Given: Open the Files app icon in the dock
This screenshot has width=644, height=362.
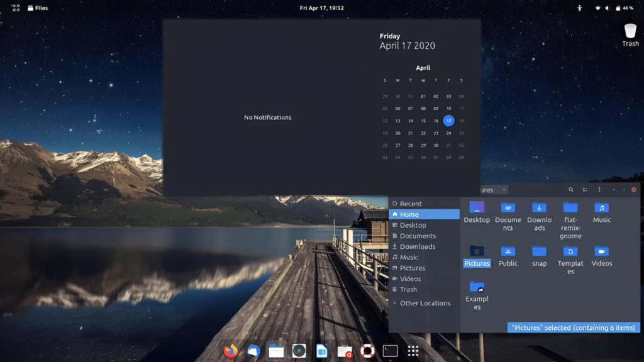Looking at the screenshot, I should click(x=275, y=352).
